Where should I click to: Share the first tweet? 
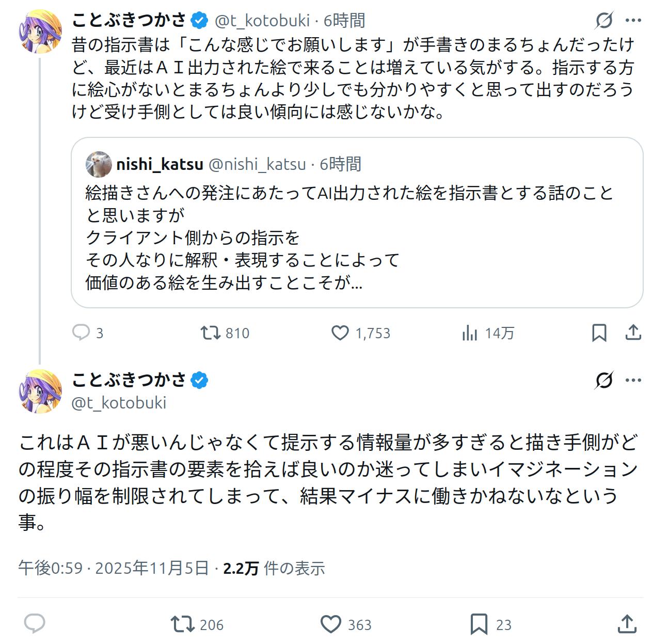pos(633,333)
